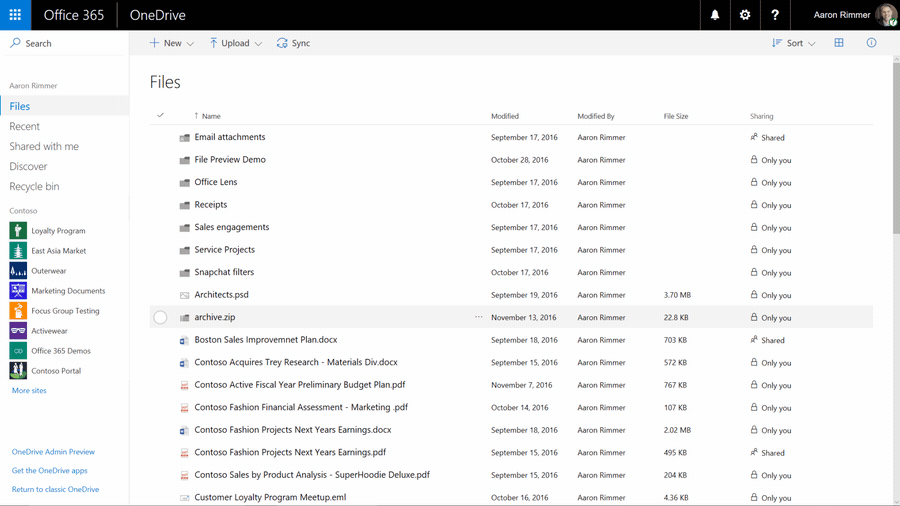This screenshot has height=506, width=900.
Task: Open the settings gear
Action: click(744, 15)
